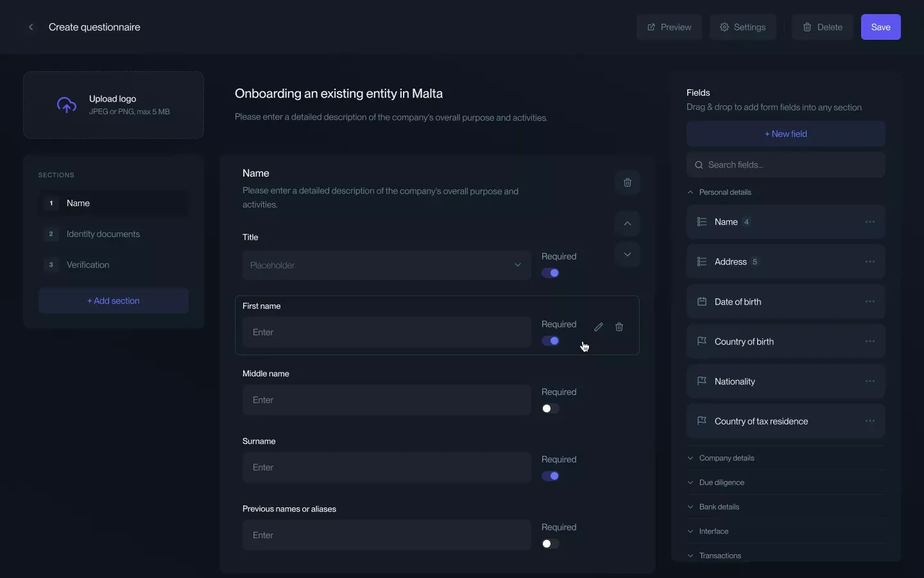Enable Required toggle for Middle name
Image resolution: width=924 pixels, height=578 pixels.
click(x=551, y=408)
